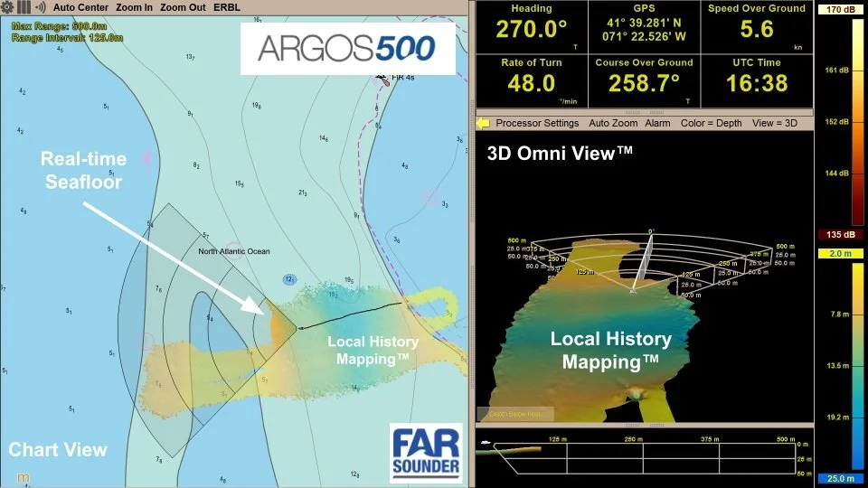This screenshot has height=488, width=868.
Task: Click the vessel position marker in 3D view
Action: click(633, 290)
